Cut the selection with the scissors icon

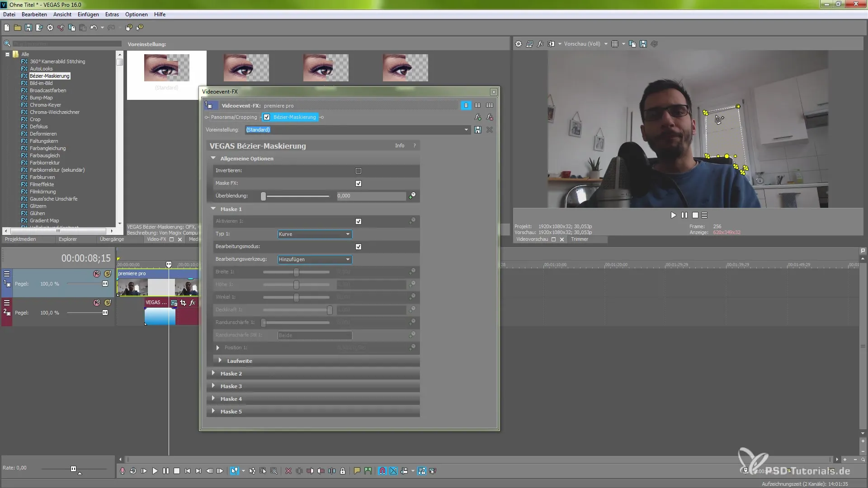point(61,28)
